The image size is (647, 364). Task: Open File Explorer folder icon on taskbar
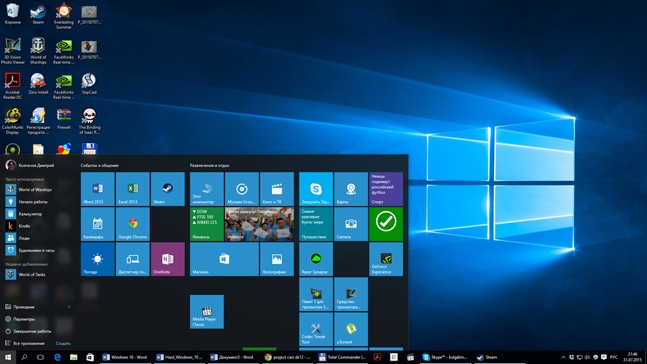[x=73, y=357]
